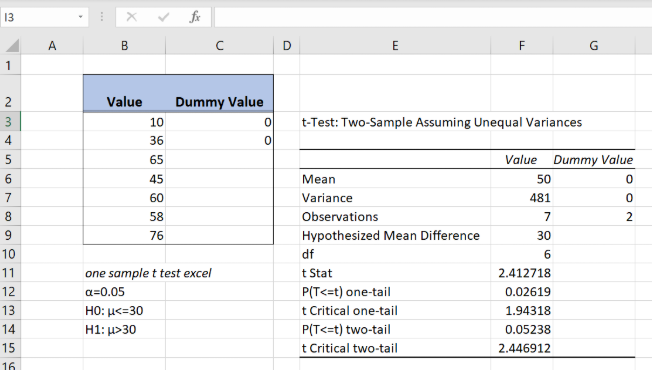Select column F header
Screen dimensions: 652x370
coord(522,46)
